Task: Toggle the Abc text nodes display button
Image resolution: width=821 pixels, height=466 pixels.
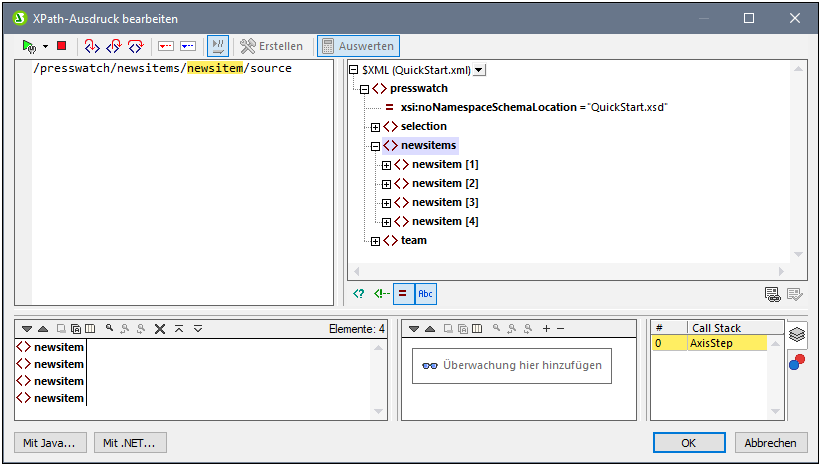Action: tap(425, 293)
